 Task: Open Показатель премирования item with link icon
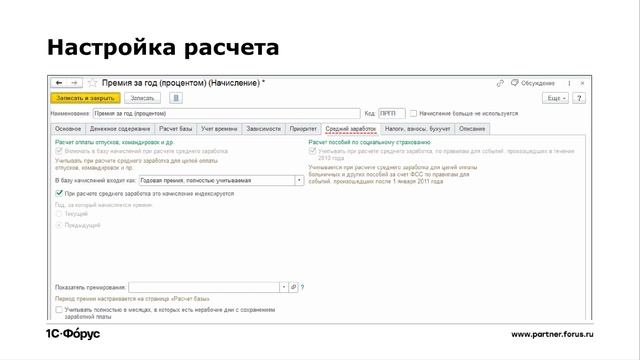click(293, 287)
